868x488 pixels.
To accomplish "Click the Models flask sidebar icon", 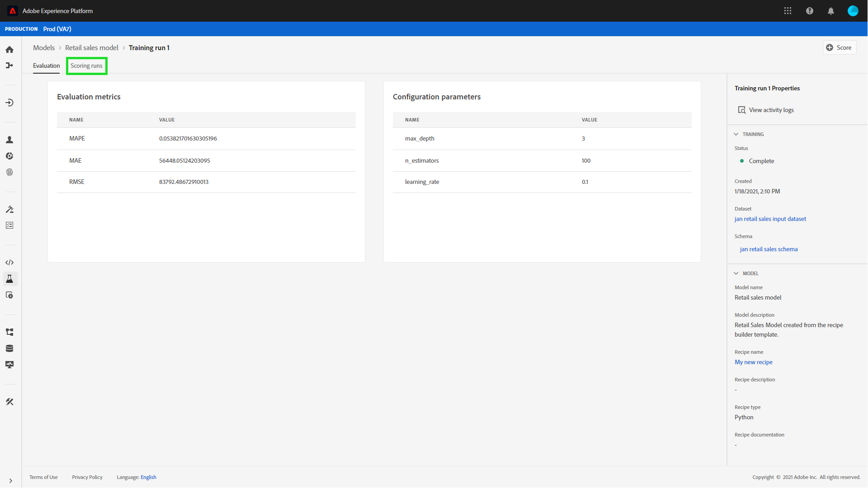I will [9, 279].
